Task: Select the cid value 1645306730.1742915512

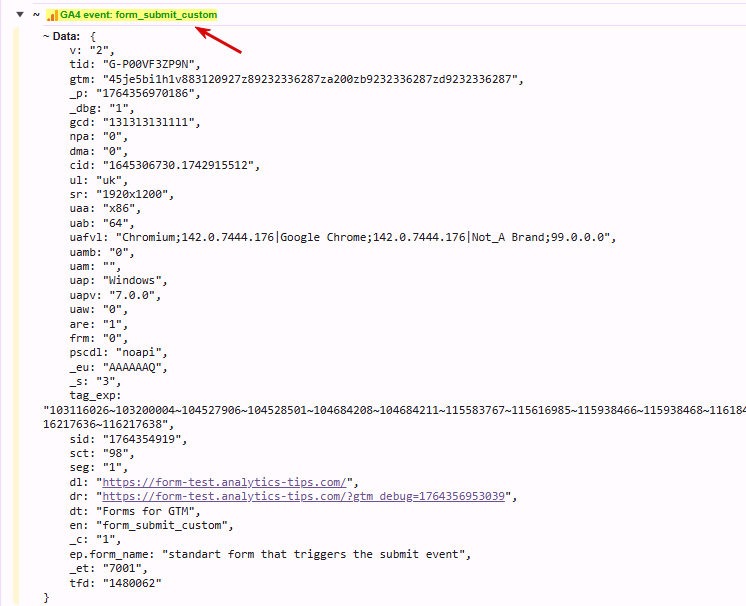Action: point(178,165)
